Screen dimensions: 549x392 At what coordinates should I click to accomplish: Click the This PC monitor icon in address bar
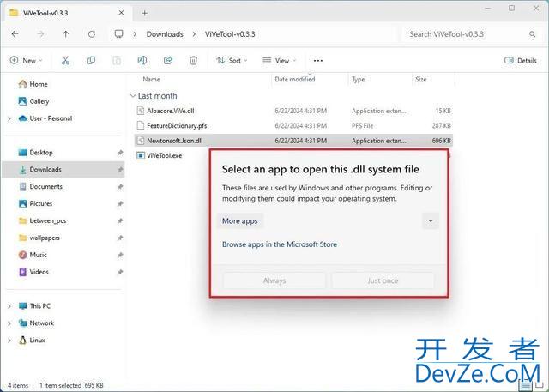118,34
